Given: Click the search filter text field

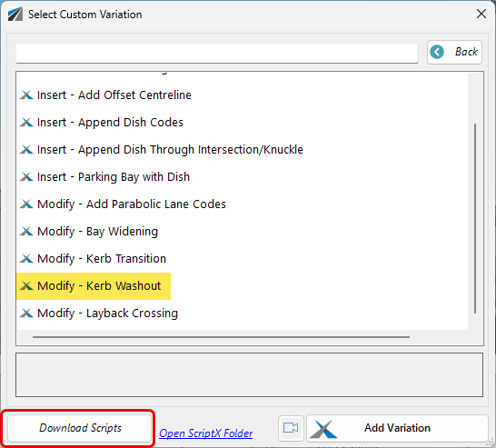Looking at the screenshot, I should [x=217, y=53].
